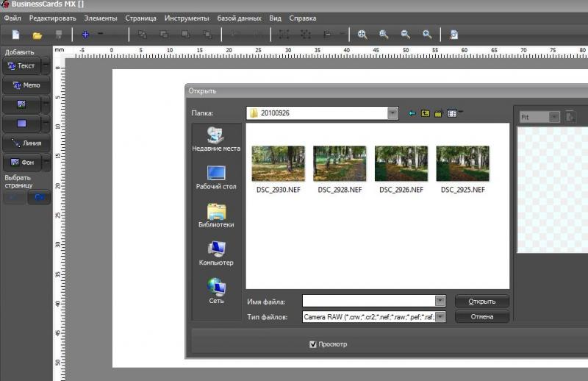Toggle the Просмотр preview checkbox

pyautogui.click(x=313, y=344)
